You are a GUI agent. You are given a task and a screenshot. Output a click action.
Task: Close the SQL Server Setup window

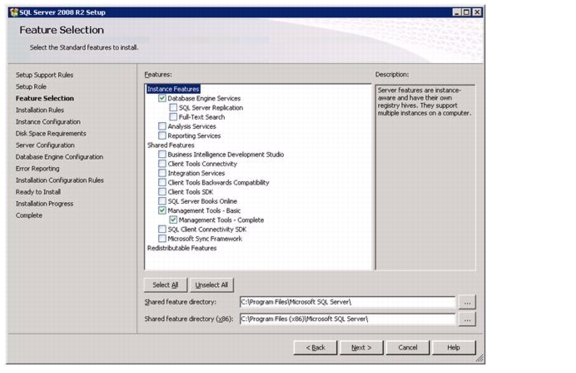(x=477, y=12)
